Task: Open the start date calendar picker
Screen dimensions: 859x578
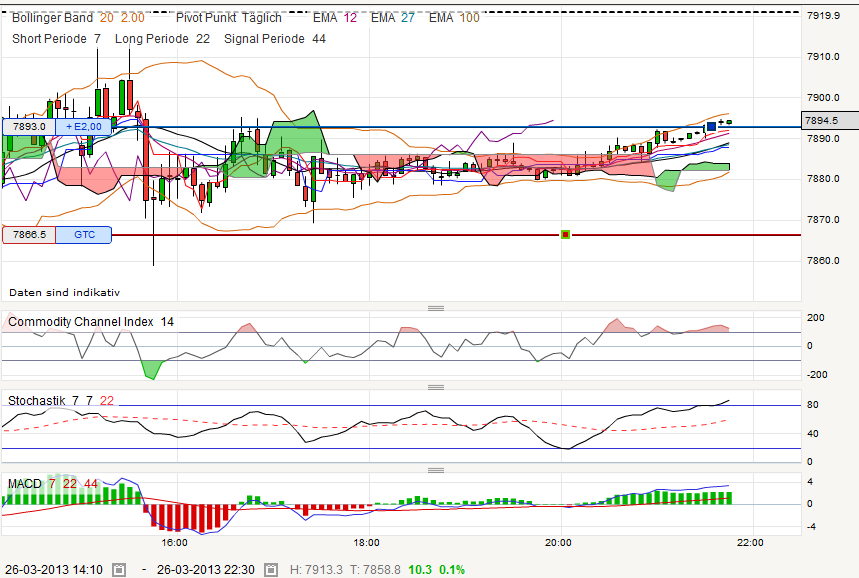Action: pos(119,570)
